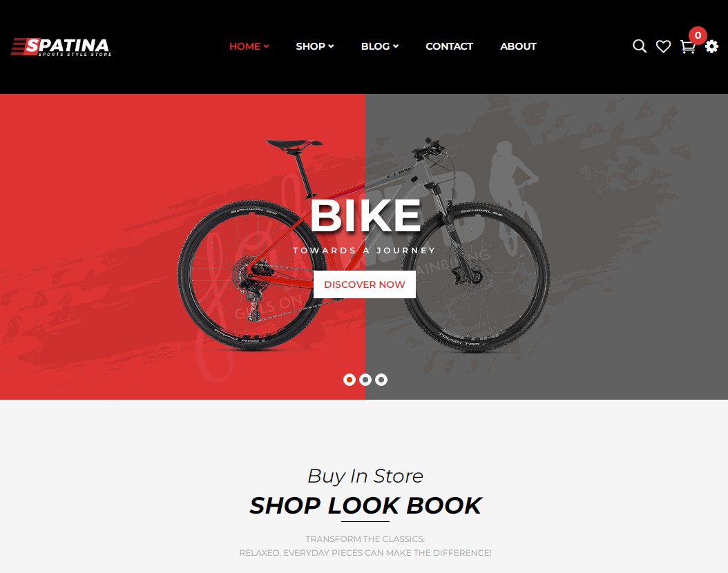Viewport: 728px width, 573px height.
Task: Open the Blog menu label
Action: 375,46
